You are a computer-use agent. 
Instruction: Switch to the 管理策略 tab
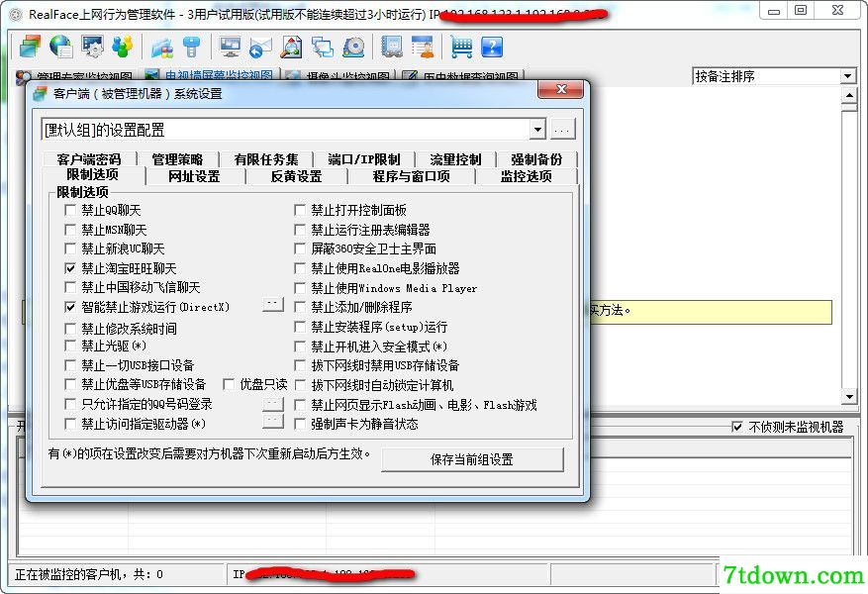[x=178, y=159]
